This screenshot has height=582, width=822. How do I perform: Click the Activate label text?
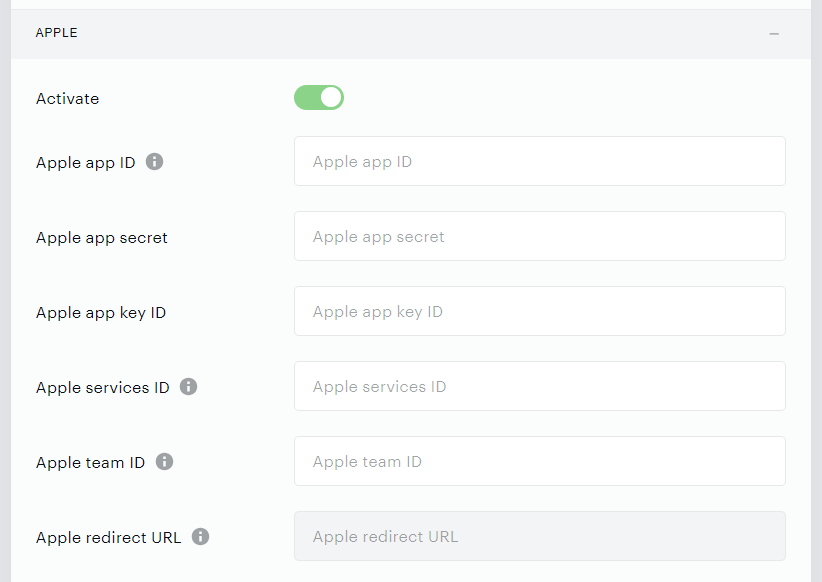(x=68, y=99)
